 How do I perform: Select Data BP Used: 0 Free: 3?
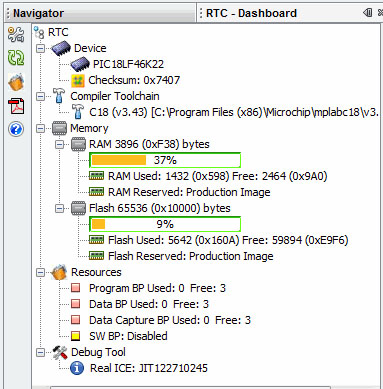149,304
